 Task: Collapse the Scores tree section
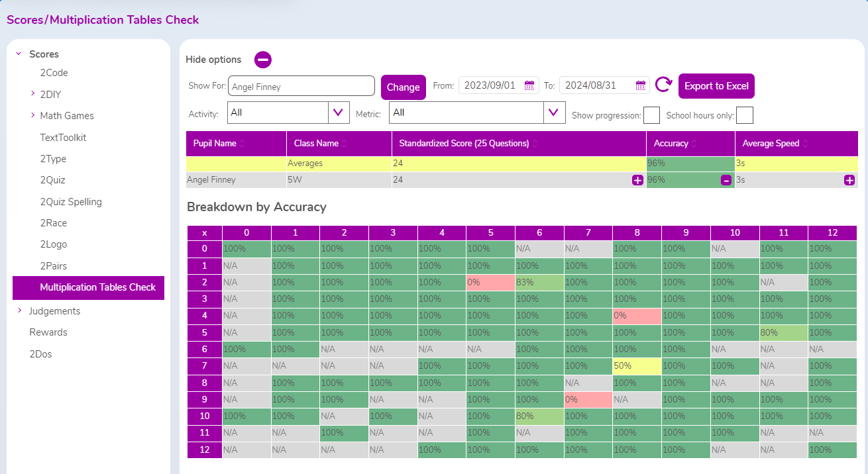click(x=19, y=54)
